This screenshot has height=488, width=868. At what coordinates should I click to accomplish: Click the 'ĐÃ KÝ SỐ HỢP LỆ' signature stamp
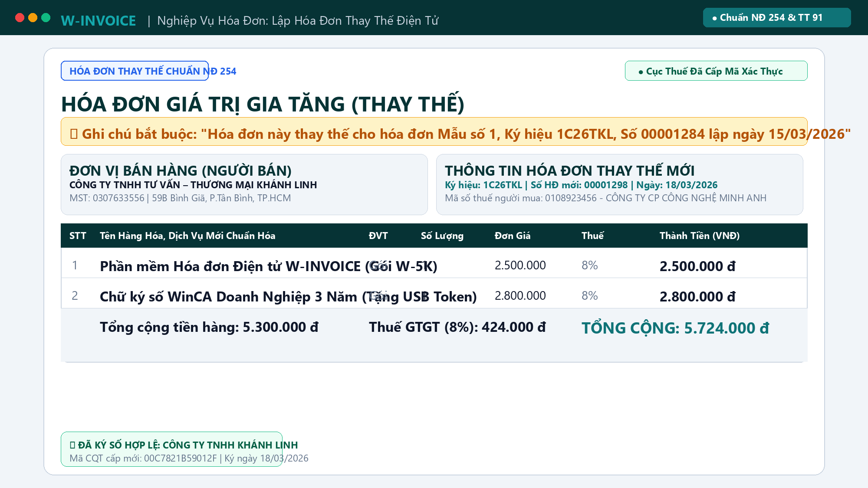click(x=171, y=449)
